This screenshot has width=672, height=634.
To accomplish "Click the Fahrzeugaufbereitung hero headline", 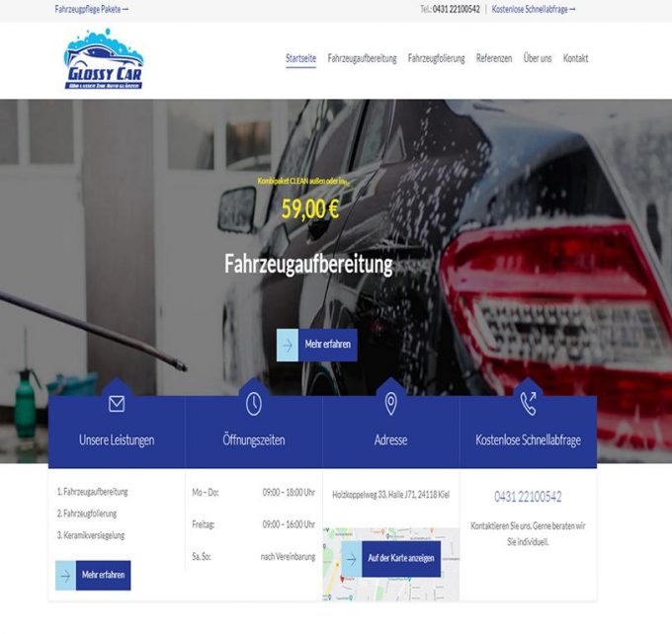I will pos(308,264).
